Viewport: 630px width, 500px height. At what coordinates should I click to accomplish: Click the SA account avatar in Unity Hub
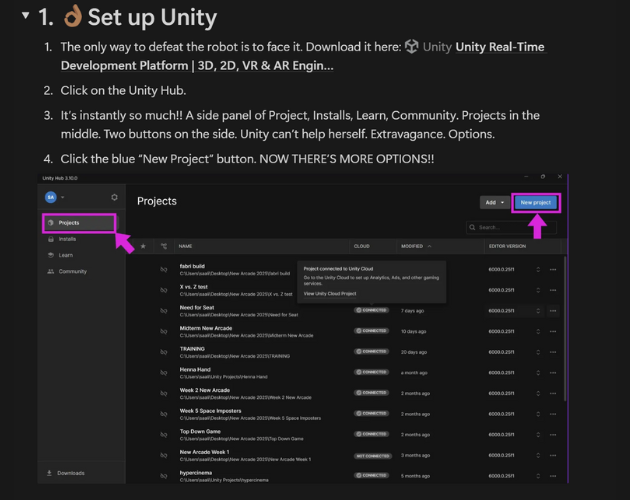tap(51, 197)
